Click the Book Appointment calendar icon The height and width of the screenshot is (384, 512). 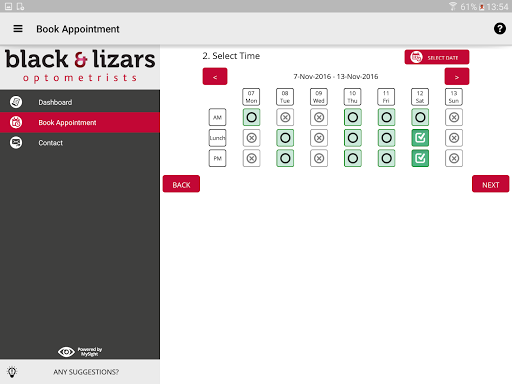coord(16,122)
